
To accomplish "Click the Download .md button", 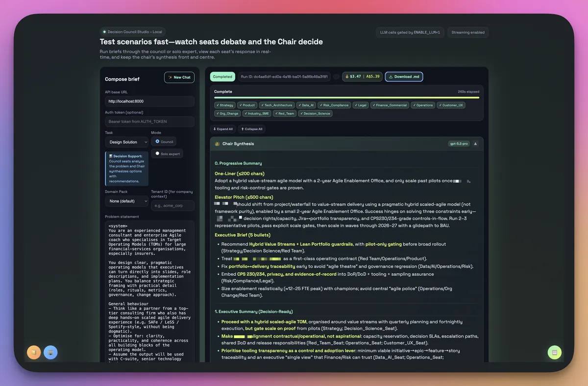I will 404,76.
